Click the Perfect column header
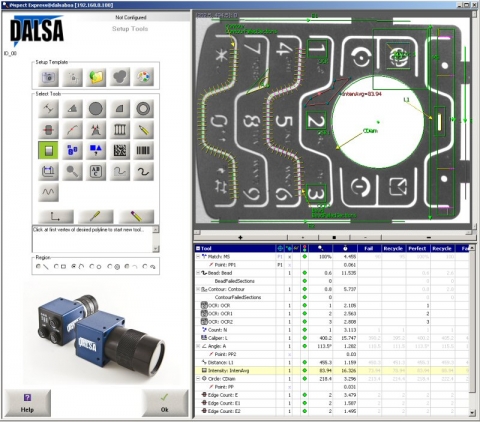 (417, 248)
